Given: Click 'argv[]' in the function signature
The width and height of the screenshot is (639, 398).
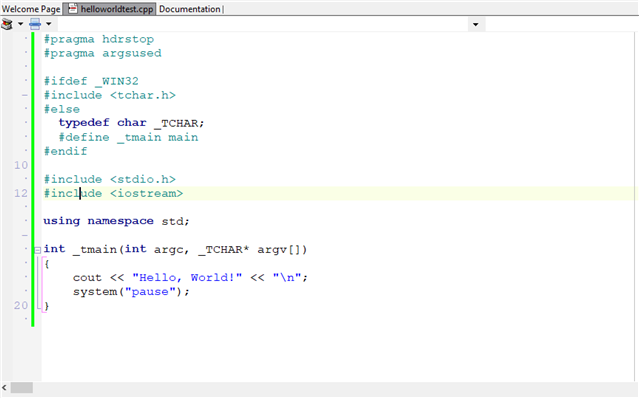Looking at the screenshot, I should click(279, 249).
